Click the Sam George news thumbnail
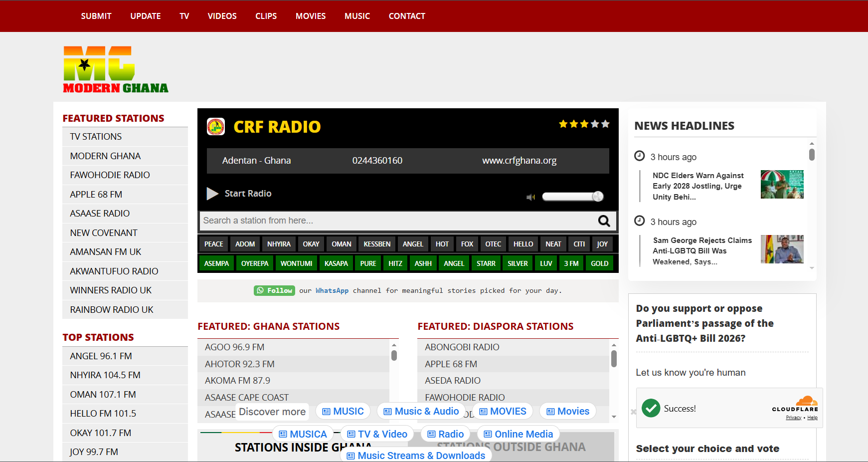The height and width of the screenshot is (462, 868). 782,249
